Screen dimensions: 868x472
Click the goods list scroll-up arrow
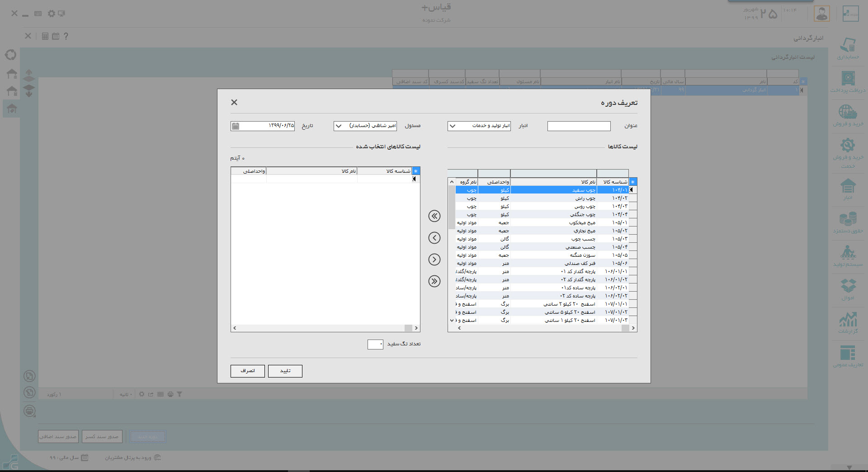point(452,182)
